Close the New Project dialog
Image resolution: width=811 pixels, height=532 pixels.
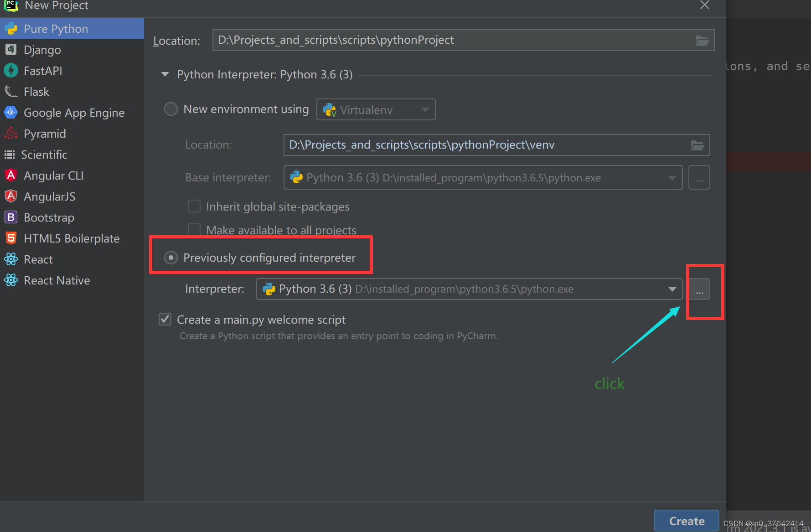705,5
